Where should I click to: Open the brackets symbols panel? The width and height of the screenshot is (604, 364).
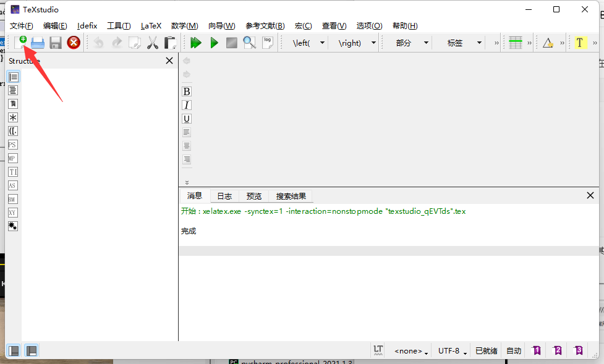point(13,132)
